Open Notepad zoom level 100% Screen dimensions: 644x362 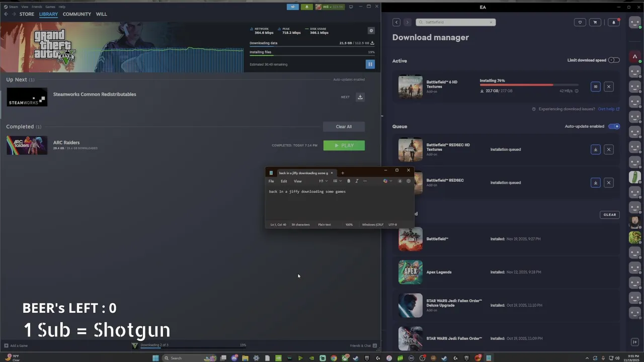click(x=349, y=225)
